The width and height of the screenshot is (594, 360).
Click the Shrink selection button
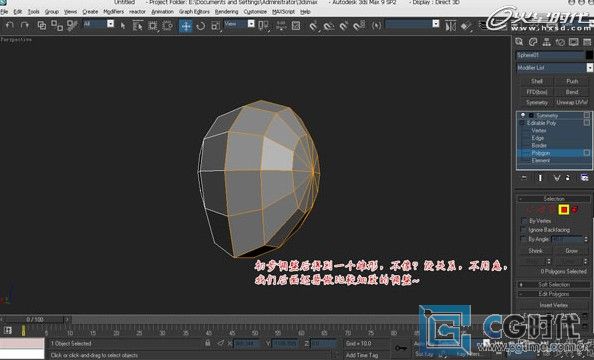tap(535, 251)
